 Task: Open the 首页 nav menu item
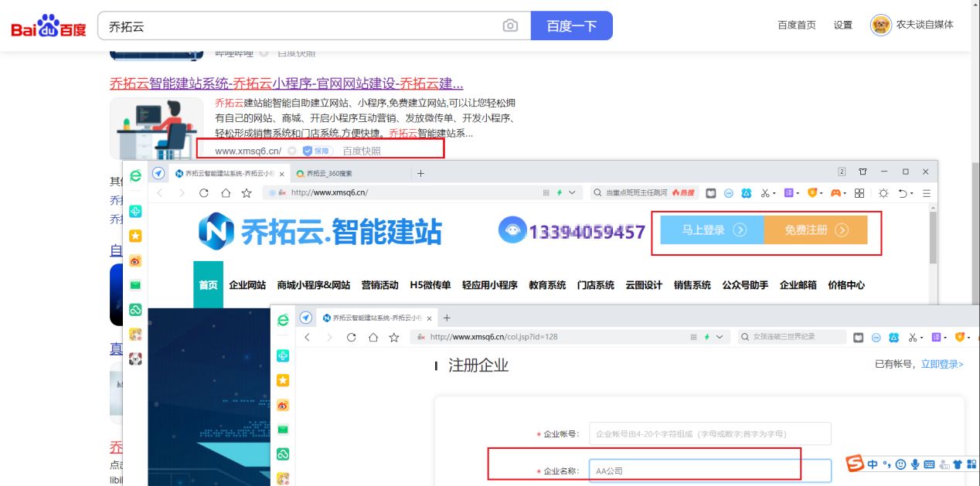click(208, 285)
